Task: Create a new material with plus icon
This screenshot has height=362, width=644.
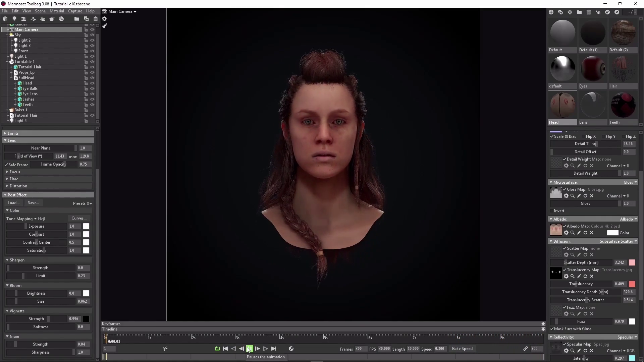Action: (551, 12)
